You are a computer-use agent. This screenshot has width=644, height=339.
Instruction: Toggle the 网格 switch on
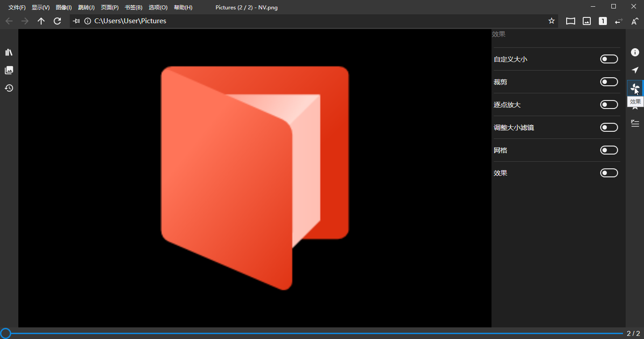(609, 151)
